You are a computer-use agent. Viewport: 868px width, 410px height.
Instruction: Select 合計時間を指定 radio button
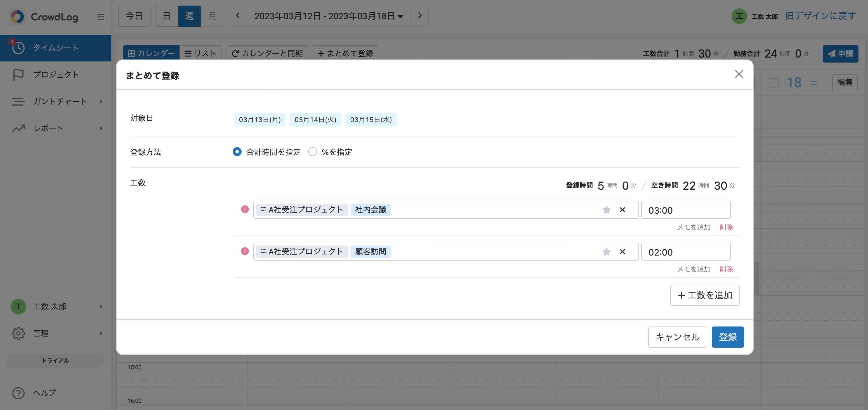click(x=237, y=152)
